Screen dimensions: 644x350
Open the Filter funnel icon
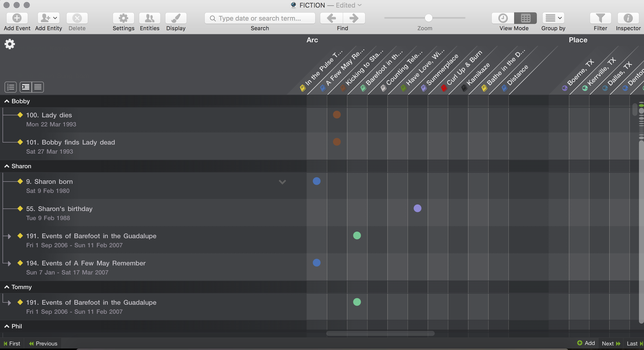pyautogui.click(x=600, y=18)
